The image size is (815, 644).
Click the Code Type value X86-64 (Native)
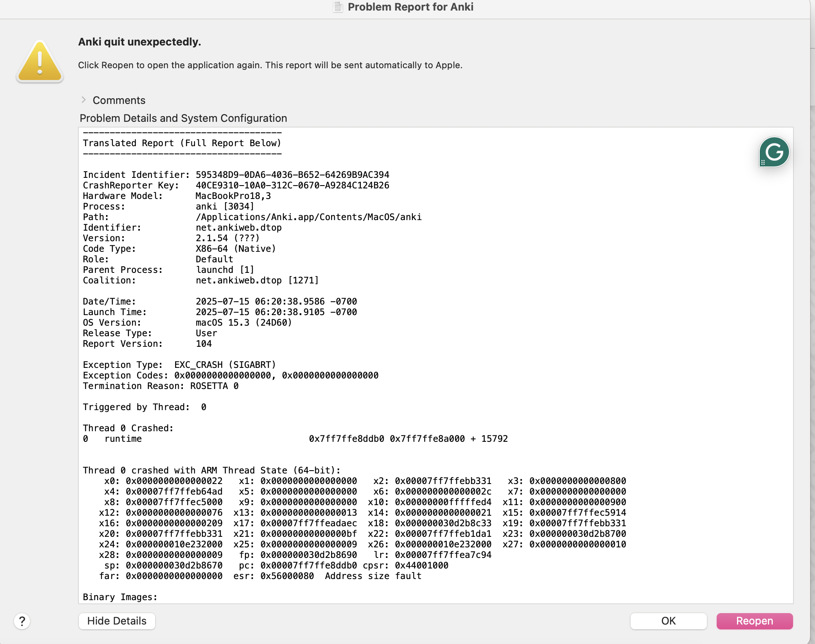[x=236, y=249]
